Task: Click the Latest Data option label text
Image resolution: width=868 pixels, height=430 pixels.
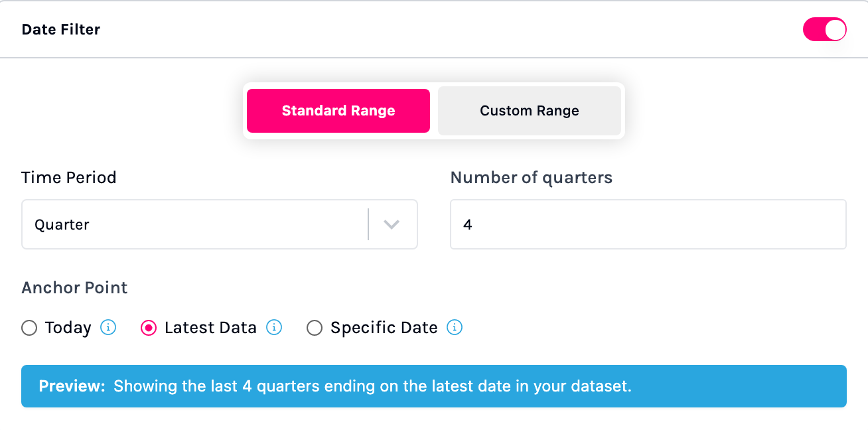Action: tap(210, 328)
